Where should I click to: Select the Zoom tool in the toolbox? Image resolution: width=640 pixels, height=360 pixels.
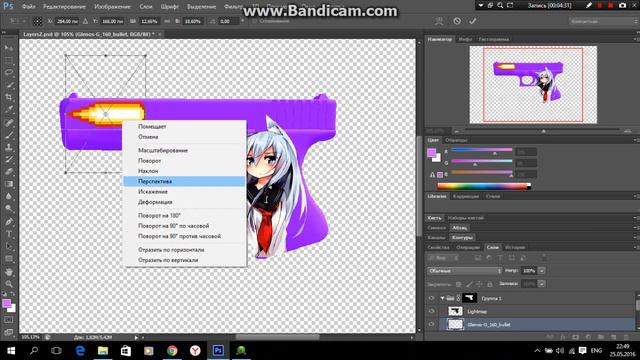point(9,284)
